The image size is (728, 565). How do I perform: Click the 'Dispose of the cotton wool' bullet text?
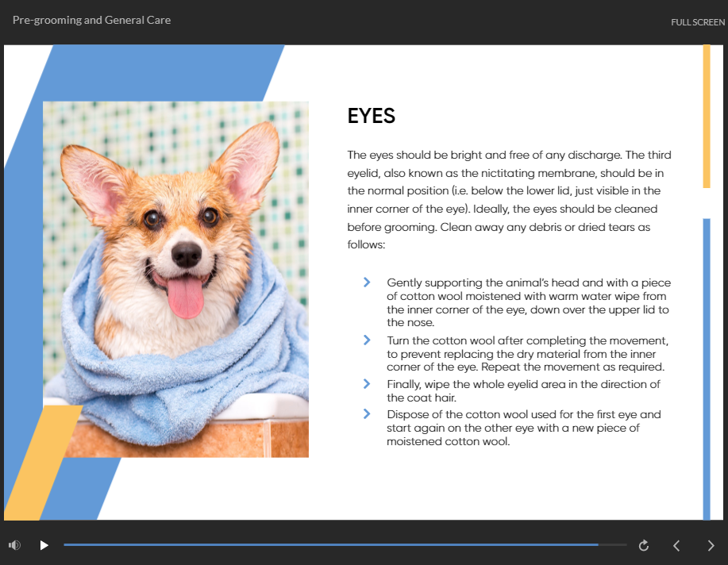pos(523,428)
